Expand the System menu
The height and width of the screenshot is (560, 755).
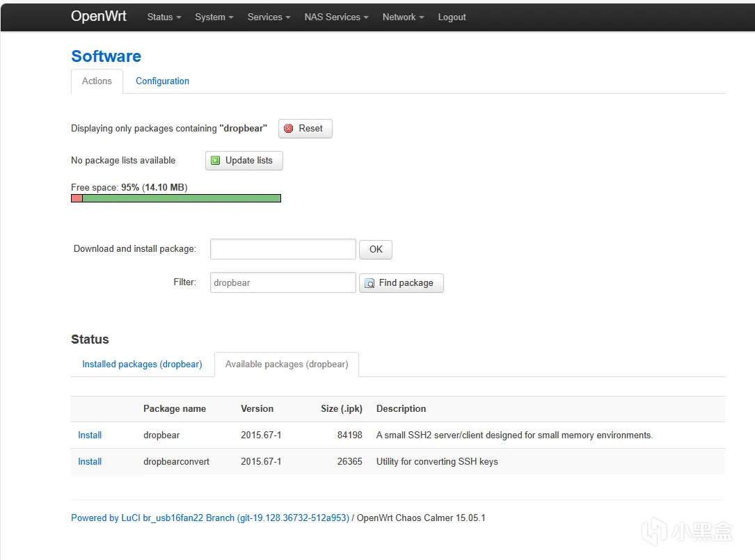(x=214, y=17)
